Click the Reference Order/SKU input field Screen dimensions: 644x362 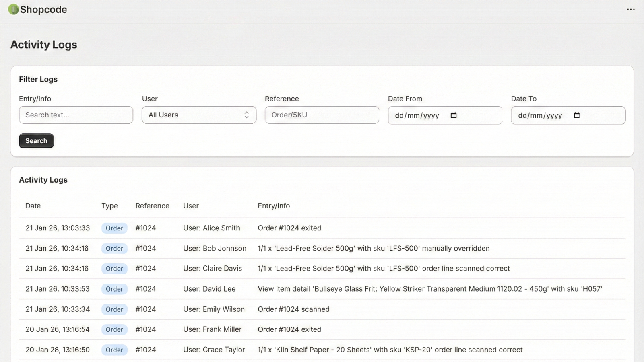[x=322, y=115]
